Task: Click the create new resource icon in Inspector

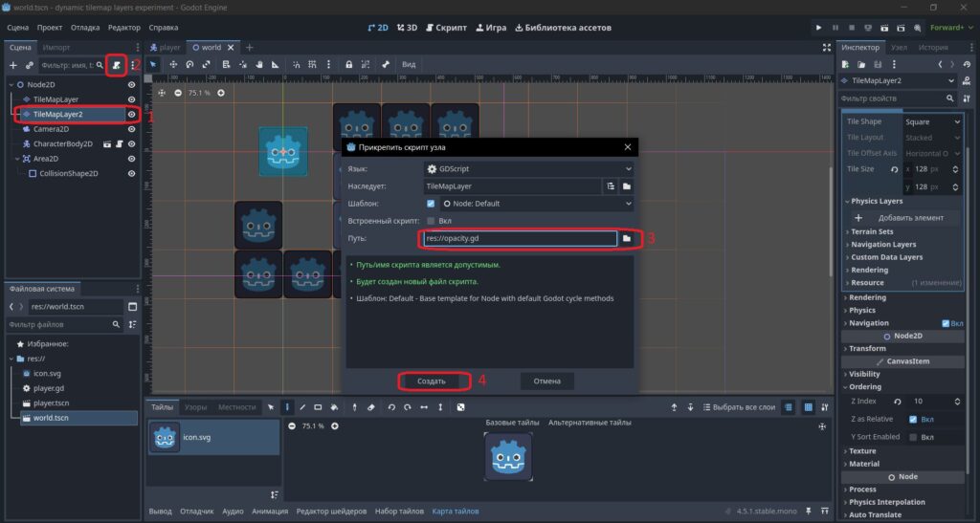Action: point(845,64)
